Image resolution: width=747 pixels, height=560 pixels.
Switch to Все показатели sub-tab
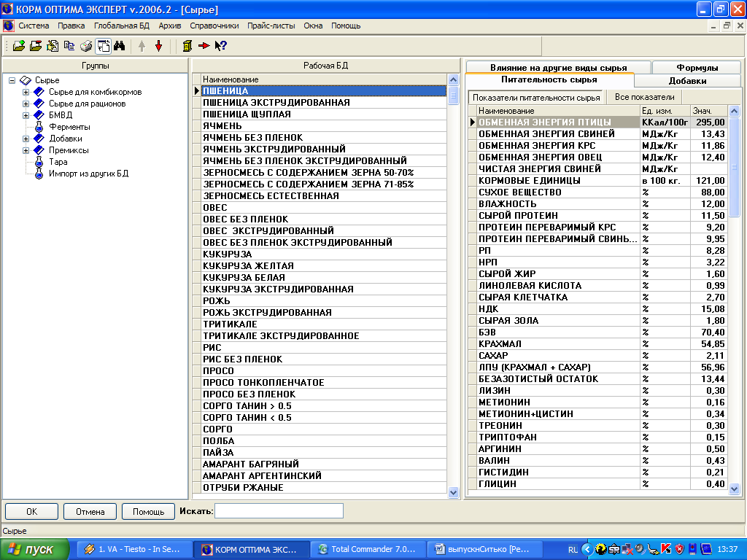coord(644,97)
